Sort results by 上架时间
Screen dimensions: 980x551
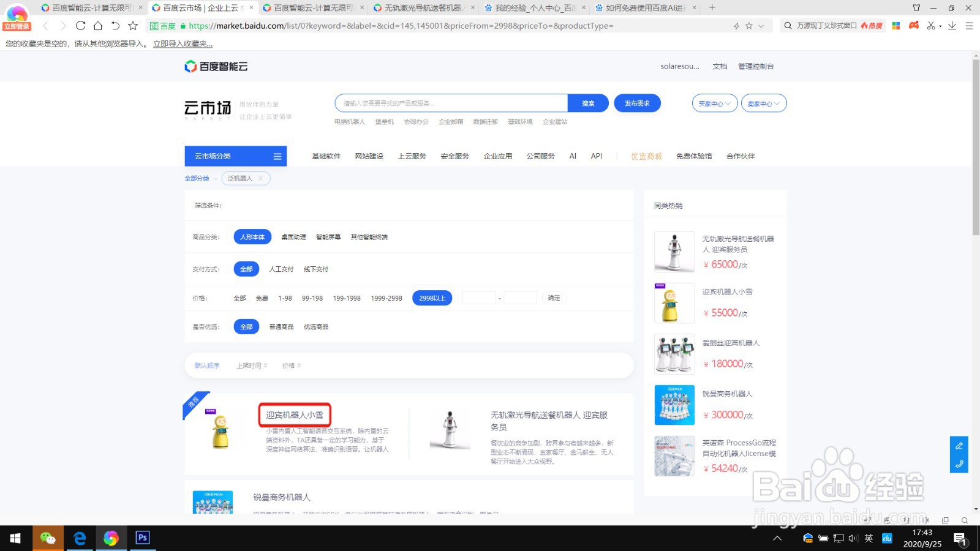(x=252, y=365)
